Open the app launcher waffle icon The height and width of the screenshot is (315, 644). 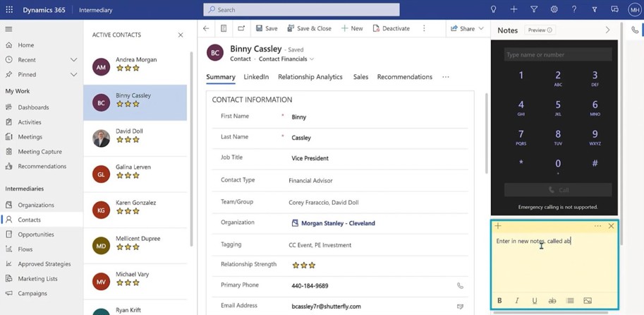pos(9,9)
